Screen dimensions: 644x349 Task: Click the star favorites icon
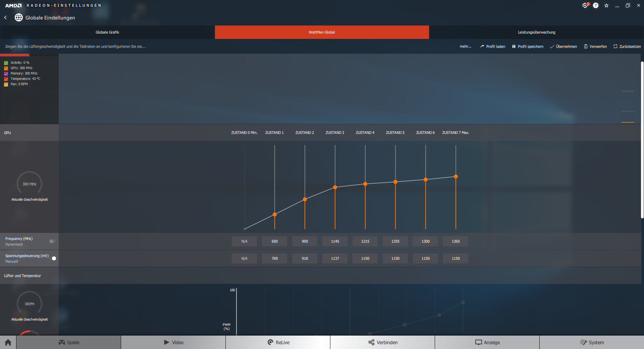606,5
